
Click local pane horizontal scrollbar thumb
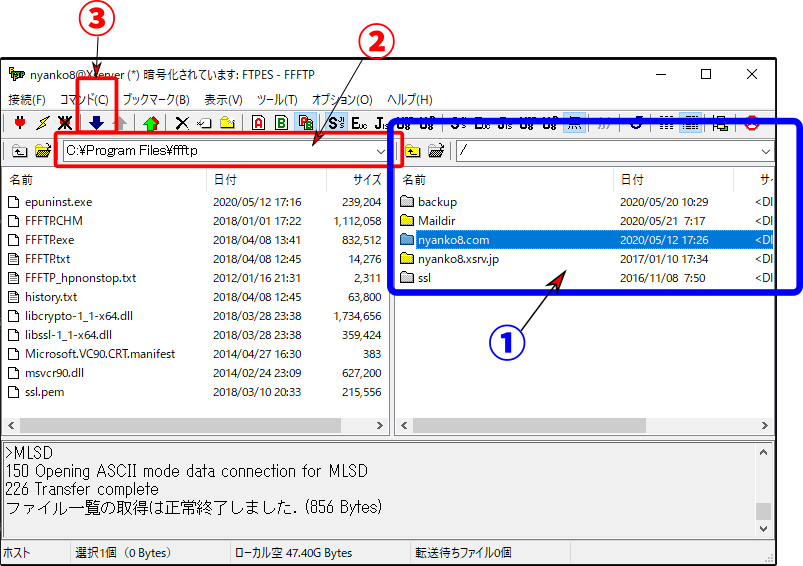point(180,425)
